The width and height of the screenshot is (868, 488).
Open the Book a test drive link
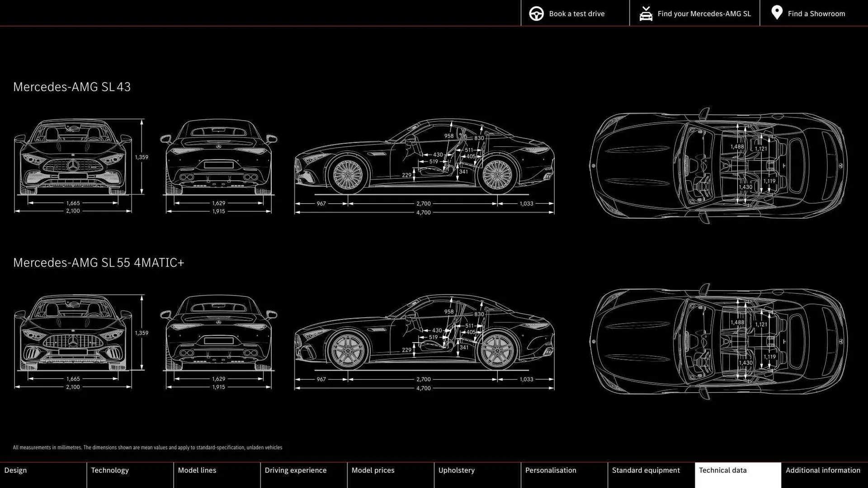(576, 14)
